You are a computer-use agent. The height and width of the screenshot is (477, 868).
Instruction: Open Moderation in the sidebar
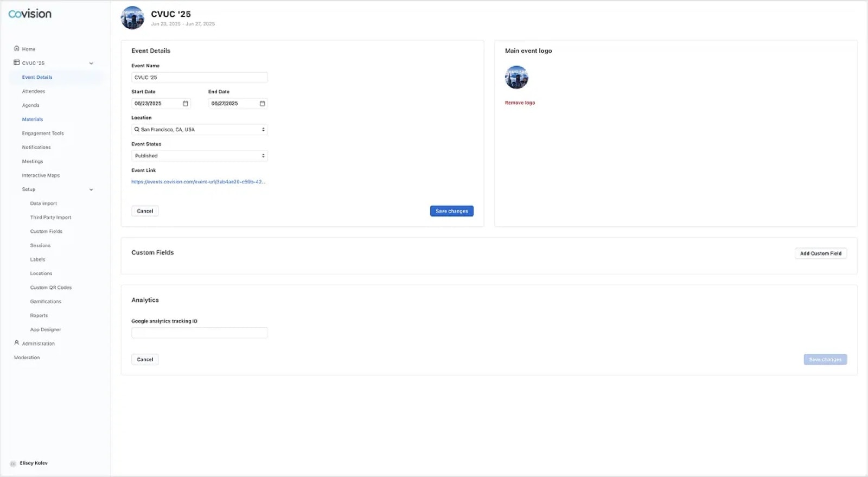27,358
